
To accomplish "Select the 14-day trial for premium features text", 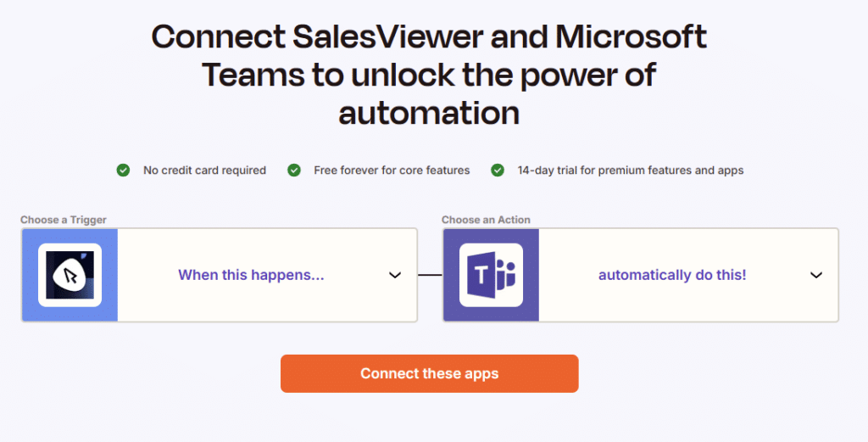I will (x=631, y=170).
